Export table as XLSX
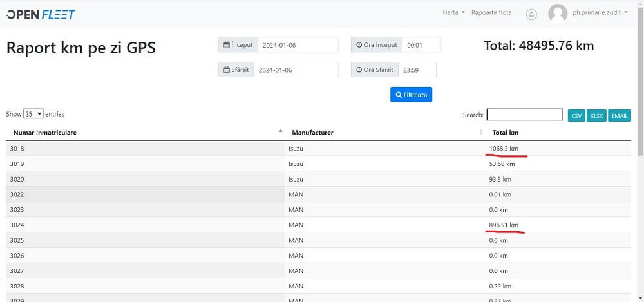The image size is (644, 302). click(x=596, y=115)
